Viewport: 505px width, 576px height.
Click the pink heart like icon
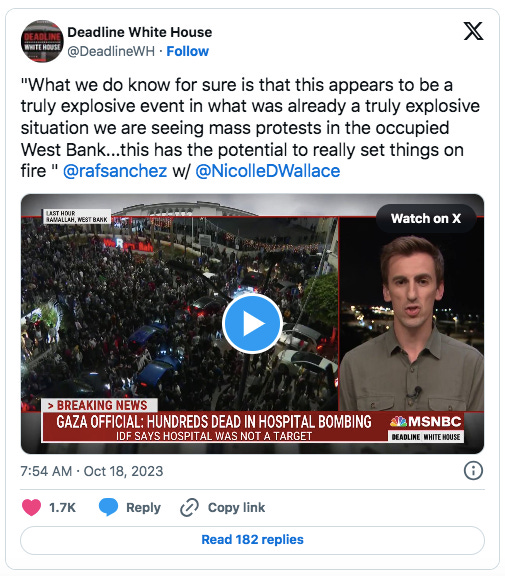click(31, 508)
